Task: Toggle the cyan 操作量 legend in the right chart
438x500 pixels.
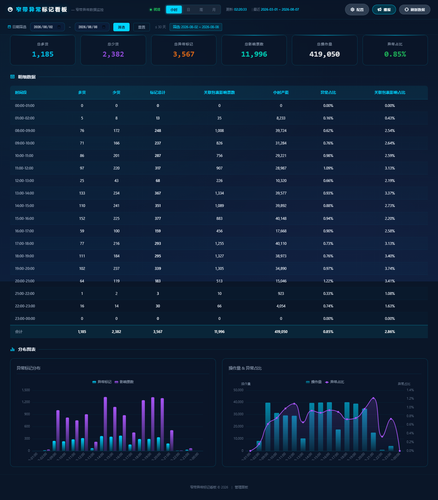Action: [314, 382]
